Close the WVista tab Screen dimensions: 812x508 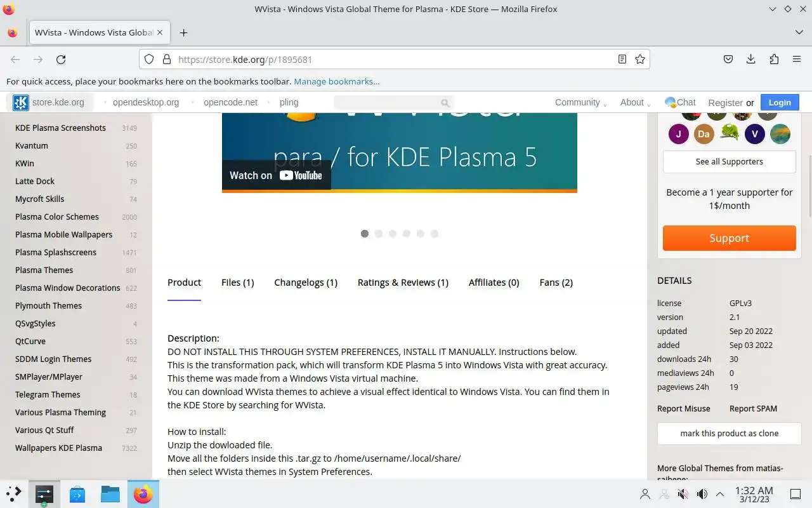pos(160,32)
